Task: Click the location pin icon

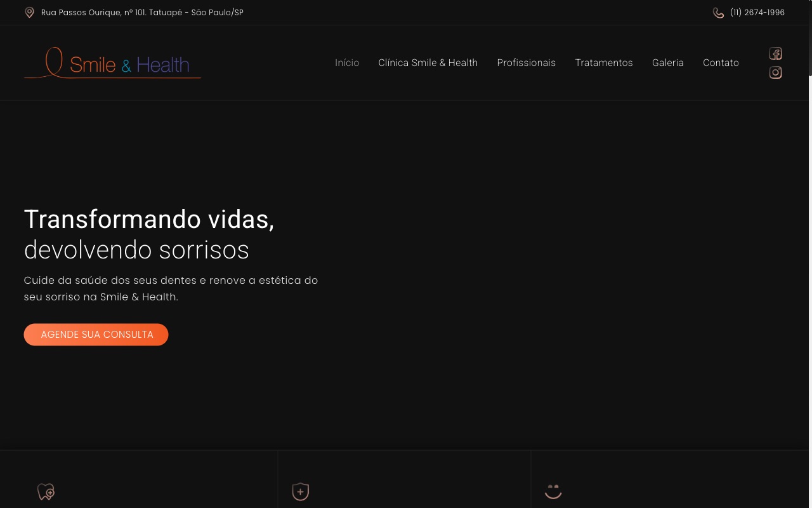Action: pyautogui.click(x=29, y=13)
